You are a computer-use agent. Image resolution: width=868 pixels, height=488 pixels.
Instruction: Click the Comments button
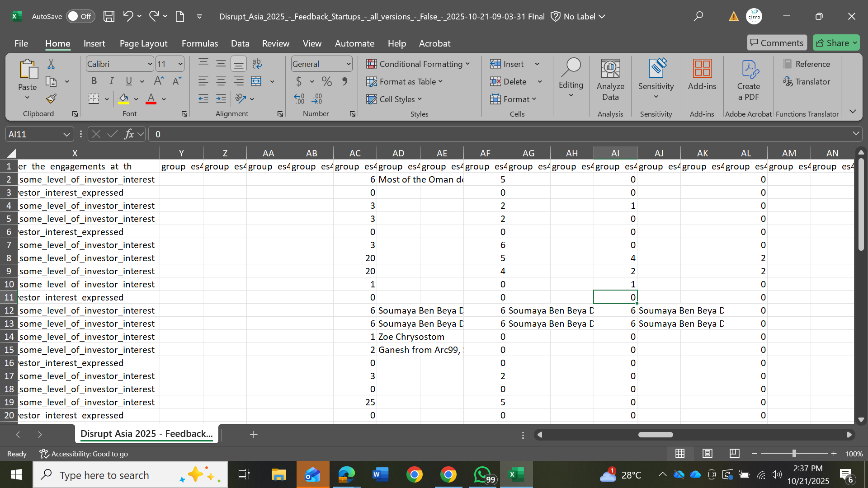click(x=776, y=43)
